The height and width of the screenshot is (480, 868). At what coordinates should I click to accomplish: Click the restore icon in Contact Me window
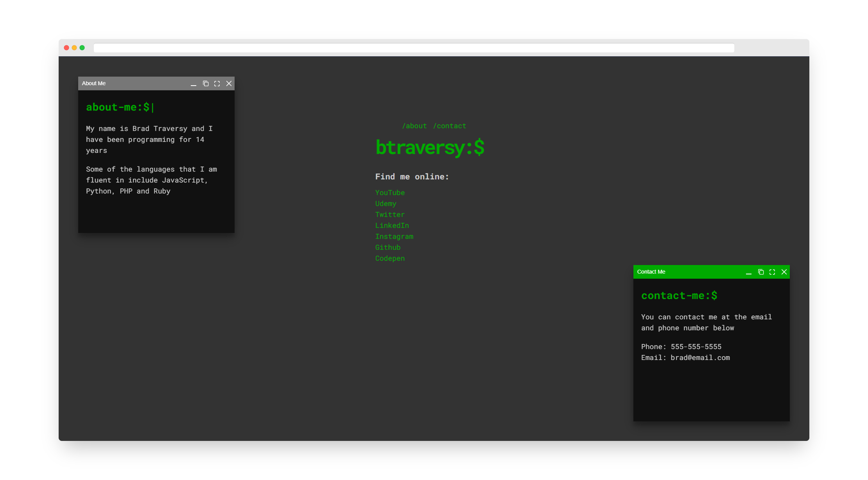[x=761, y=272]
